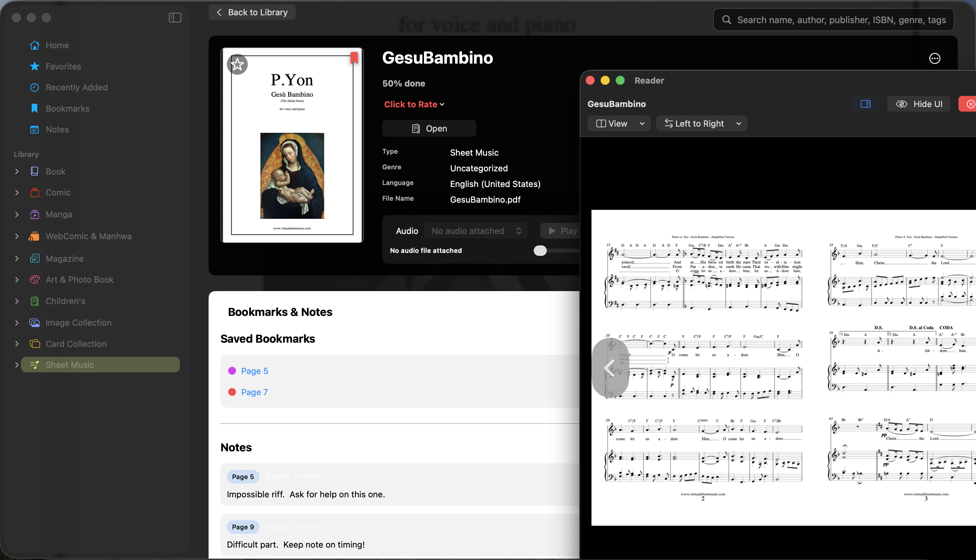Click the Page 9 note tag
Screen dimensions: 976x560
point(243,527)
